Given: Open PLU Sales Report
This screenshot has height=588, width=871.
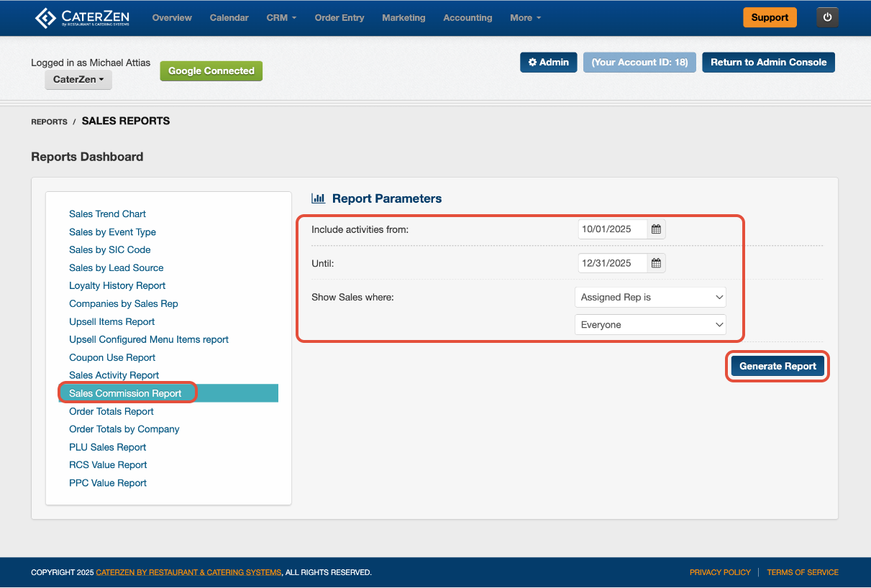Looking at the screenshot, I should [x=107, y=447].
